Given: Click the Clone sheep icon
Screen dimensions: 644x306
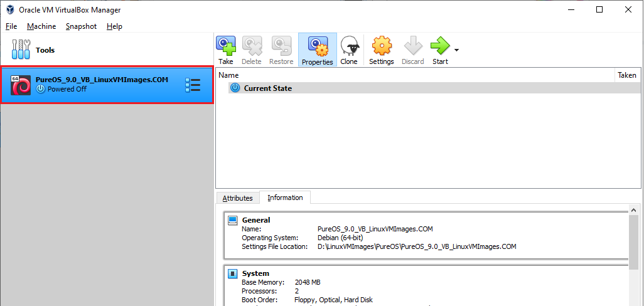Looking at the screenshot, I should [349, 46].
